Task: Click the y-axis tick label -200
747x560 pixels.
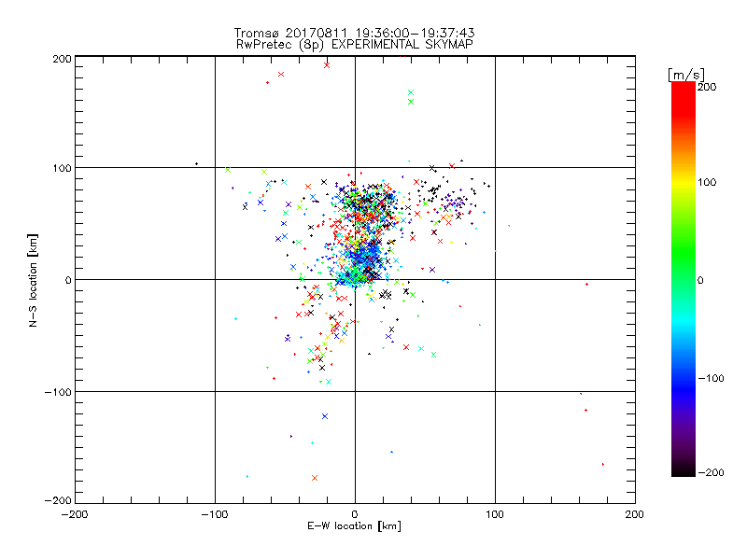Action: (58, 500)
